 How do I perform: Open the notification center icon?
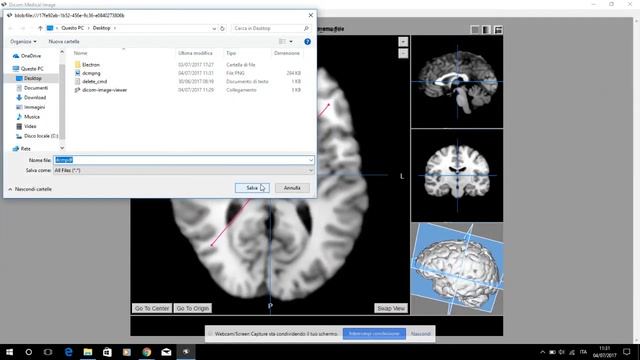click(x=627, y=352)
